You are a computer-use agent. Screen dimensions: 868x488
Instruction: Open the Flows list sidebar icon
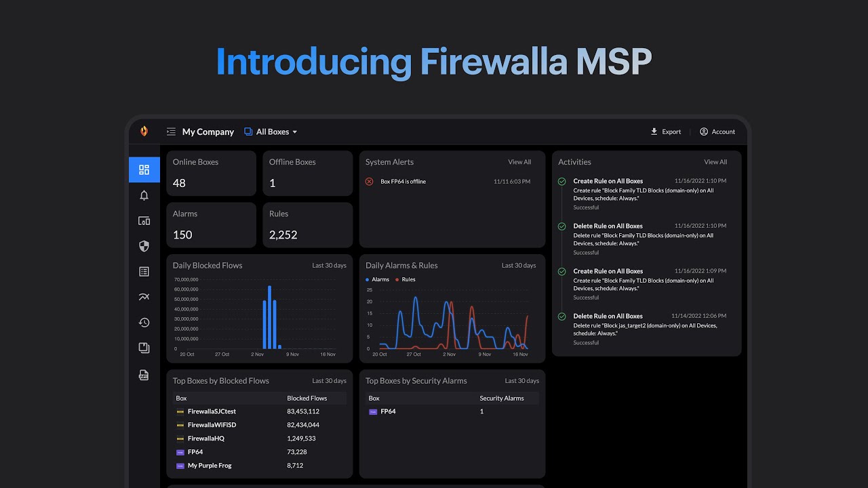point(144,272)
